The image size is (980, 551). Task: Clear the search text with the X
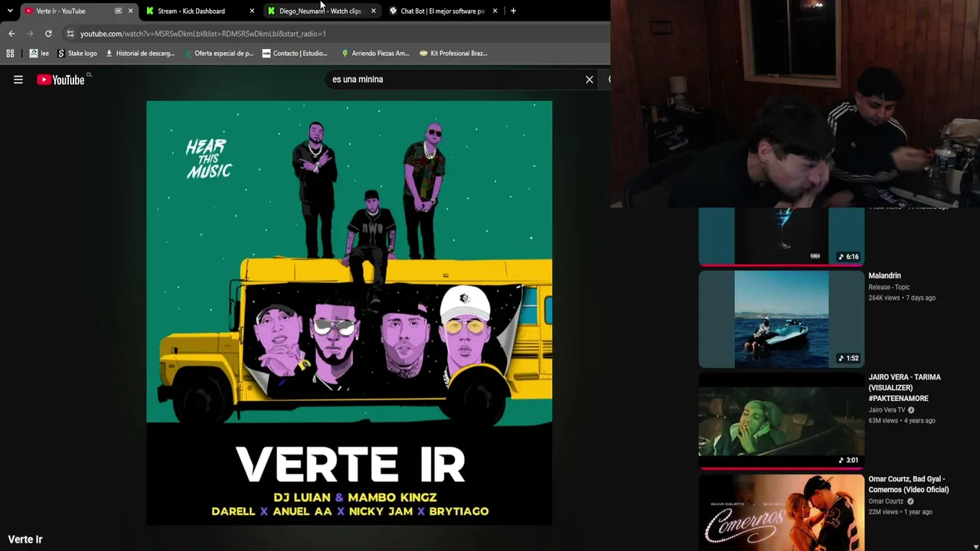point(590,80)
